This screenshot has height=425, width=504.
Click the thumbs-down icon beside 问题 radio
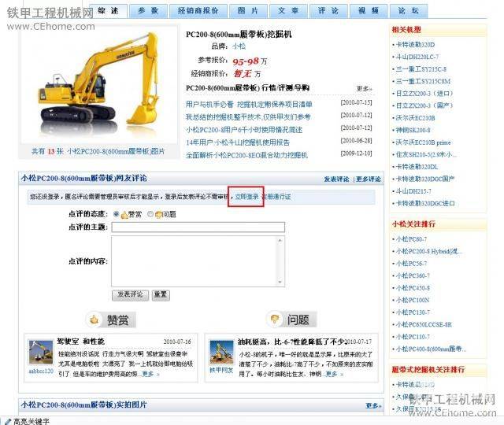tap(159, 215)
